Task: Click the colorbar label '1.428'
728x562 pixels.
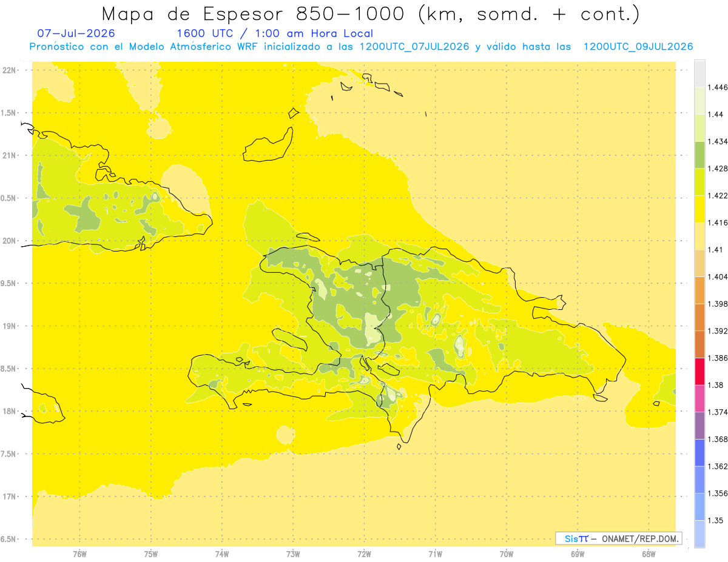Action: click(x=718, y=169)
